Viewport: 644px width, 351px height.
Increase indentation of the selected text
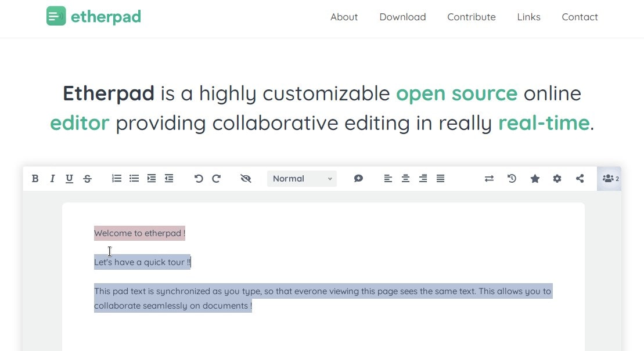(x=152, y=178)
